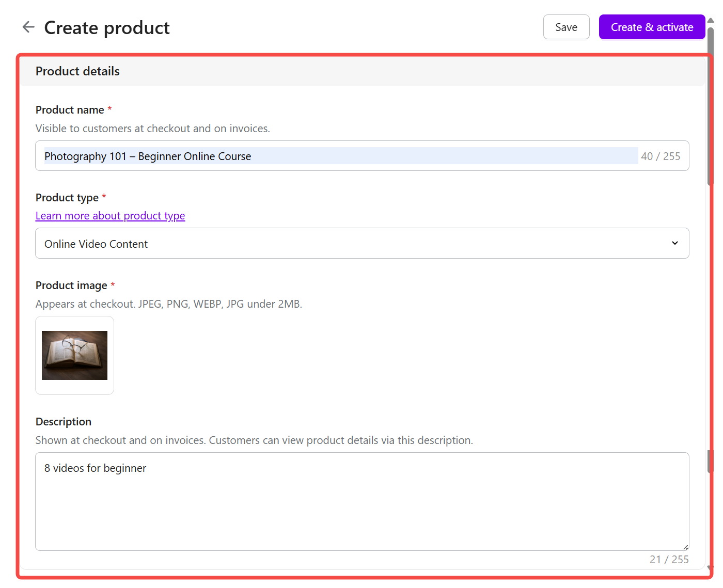
Task: Click inside the Description text area
Action: click(x=361, y=501)
